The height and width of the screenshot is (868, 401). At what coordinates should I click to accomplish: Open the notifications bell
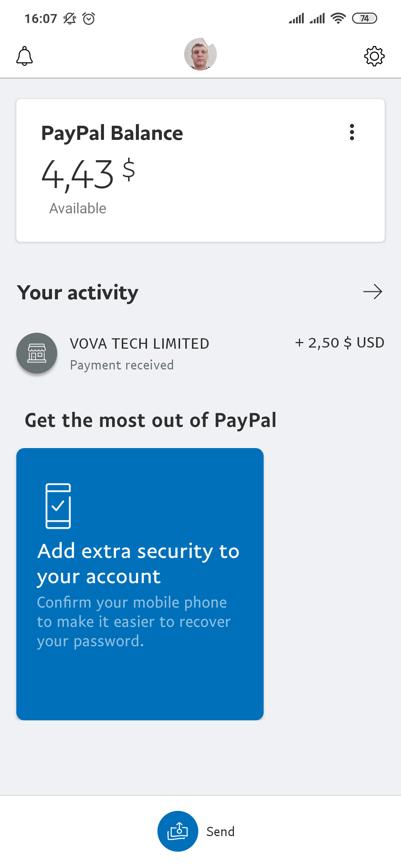click(x=25, y=56)
